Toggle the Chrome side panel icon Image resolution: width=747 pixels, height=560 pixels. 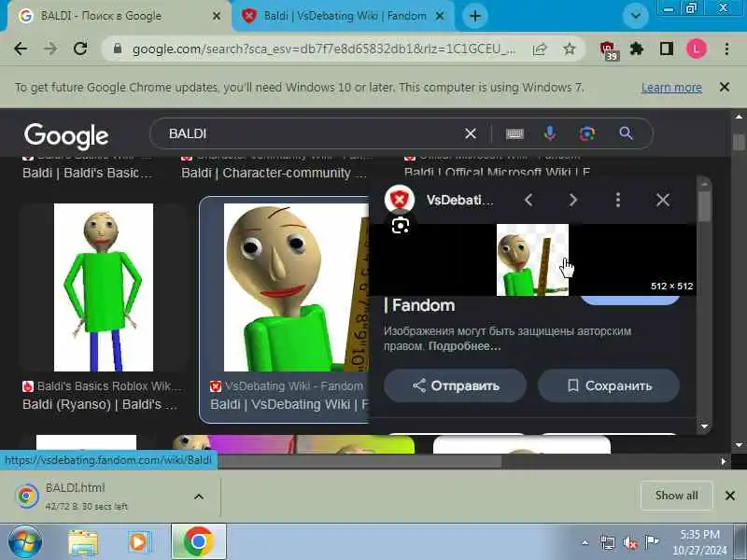pyautogui.click(x=666, y=49)
